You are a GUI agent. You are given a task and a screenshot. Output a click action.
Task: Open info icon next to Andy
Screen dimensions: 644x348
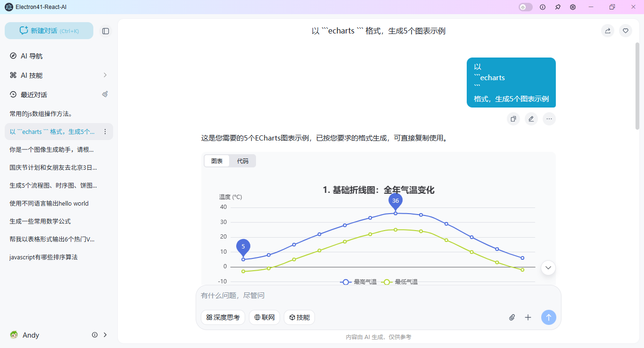coord(95,335)
